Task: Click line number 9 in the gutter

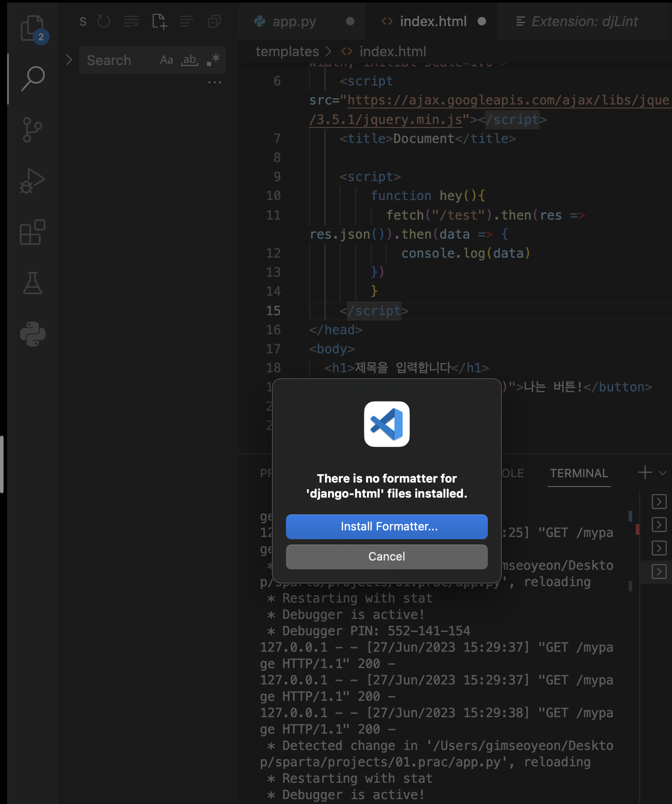Action: [x=277, y=177]
